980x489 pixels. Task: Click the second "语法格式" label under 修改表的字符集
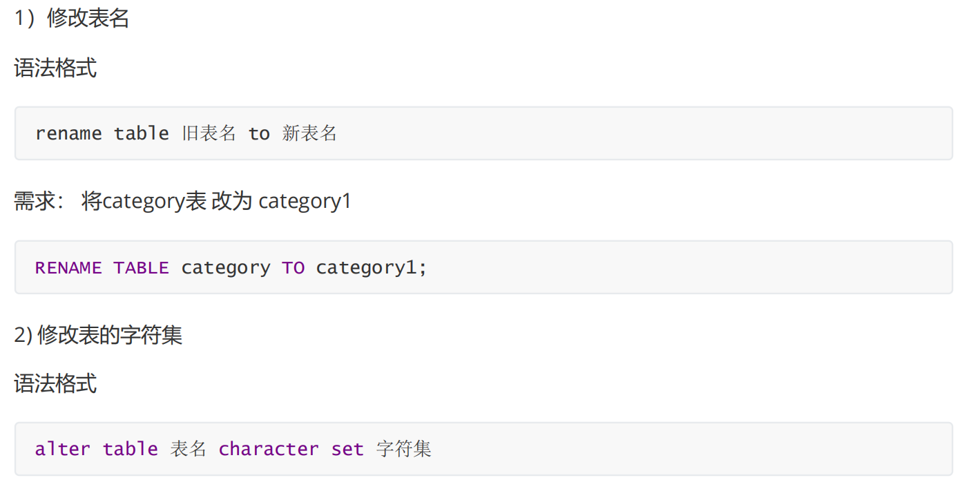[x=55, y=383]
